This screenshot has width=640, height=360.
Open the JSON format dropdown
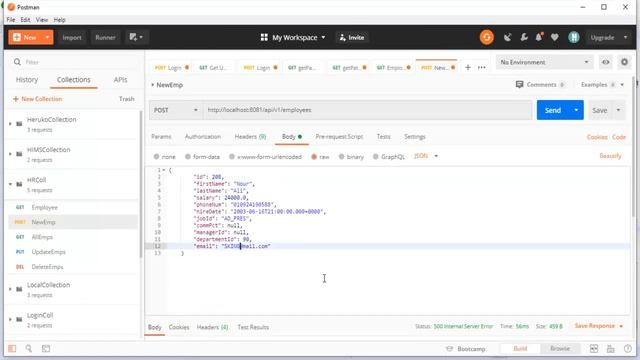pyautogui.click(x=426, y=156)
